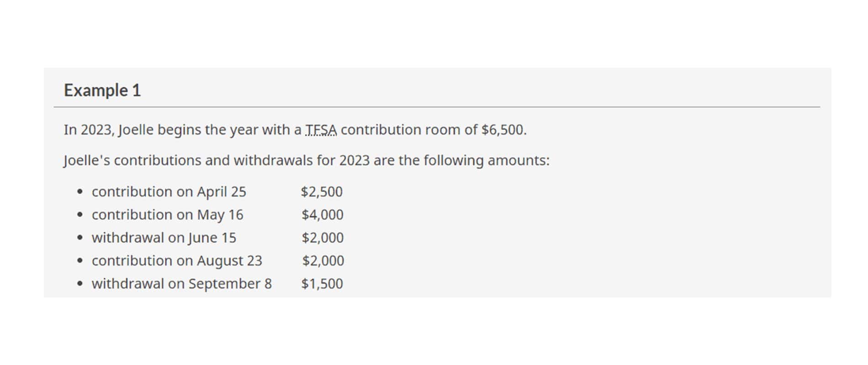868x365 pixels.
Task: Click the bullet point before June 15 withdrawal
Action: pyautogui.click(x=80, y=238)
